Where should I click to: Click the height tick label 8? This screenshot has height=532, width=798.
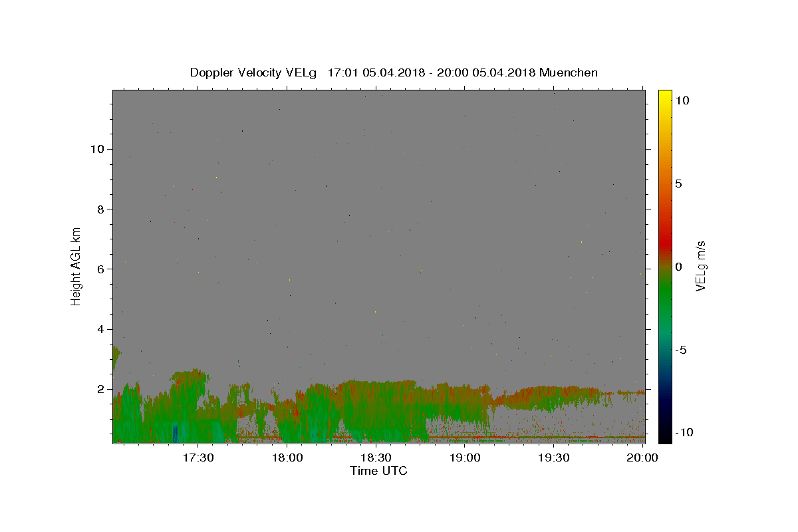pos(102,209)
